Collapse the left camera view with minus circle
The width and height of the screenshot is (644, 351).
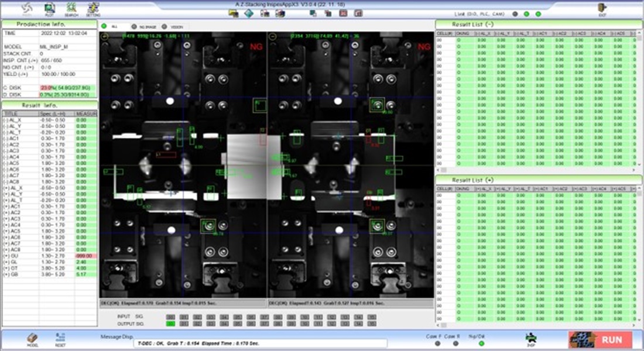104,36
